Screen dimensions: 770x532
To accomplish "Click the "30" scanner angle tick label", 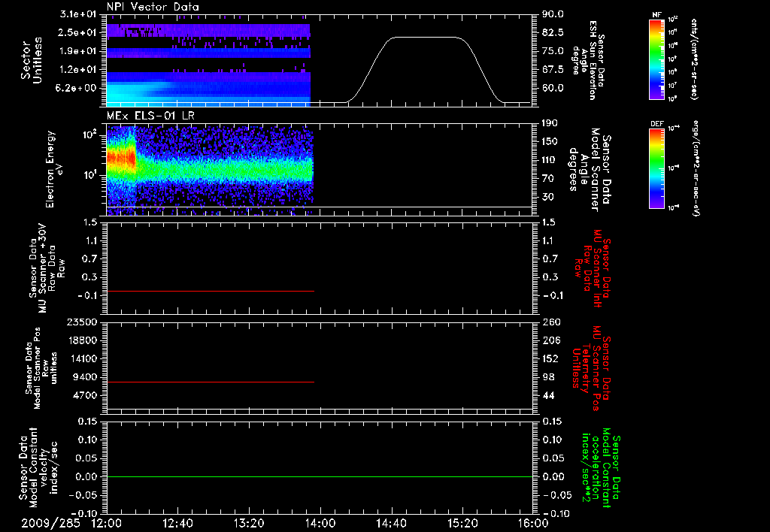I will click(547, 197).
